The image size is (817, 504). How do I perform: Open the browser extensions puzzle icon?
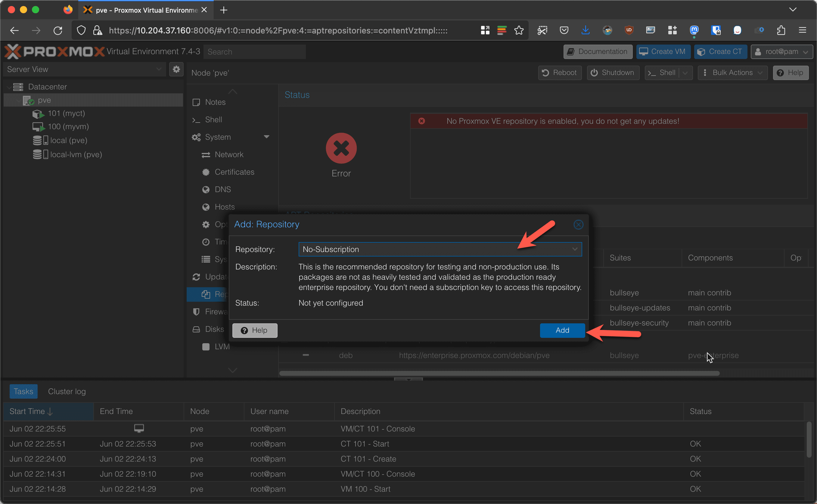[781, 30]
